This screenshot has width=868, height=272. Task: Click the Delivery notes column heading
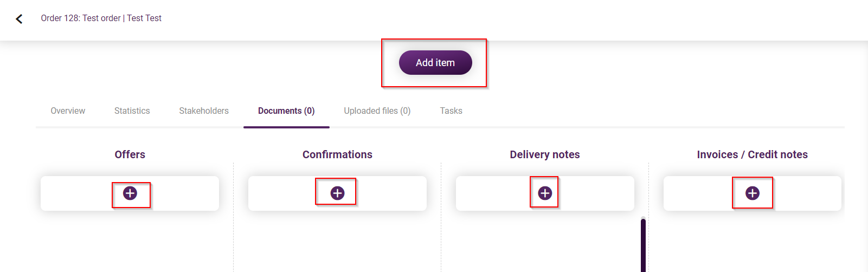point(545,154)
